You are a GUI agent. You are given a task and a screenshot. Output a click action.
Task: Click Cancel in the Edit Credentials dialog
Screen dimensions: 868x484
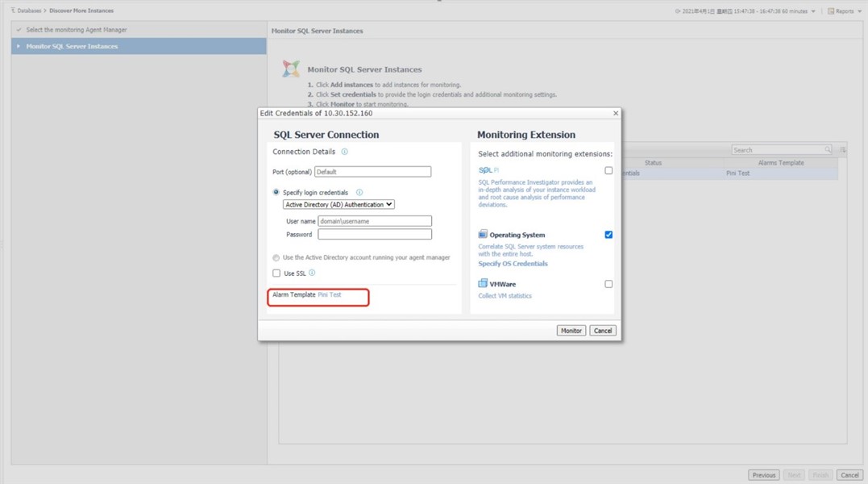pyautogui.click(x=603, y=331)
